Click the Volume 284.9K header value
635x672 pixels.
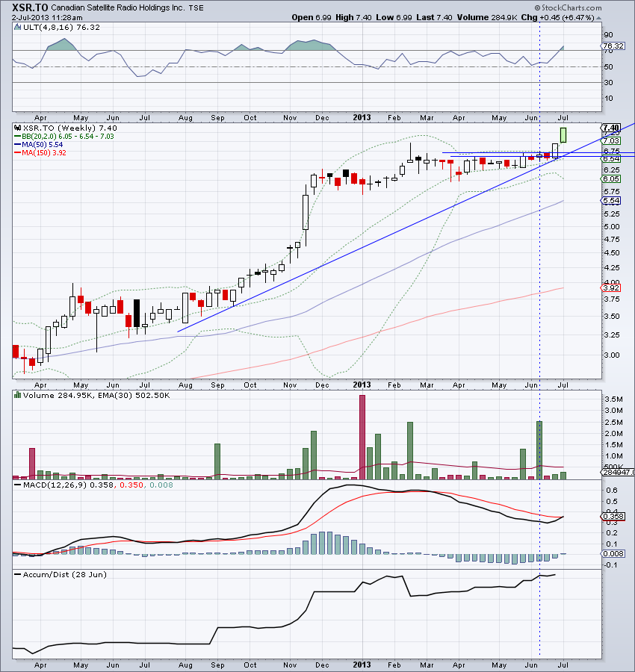486,18
